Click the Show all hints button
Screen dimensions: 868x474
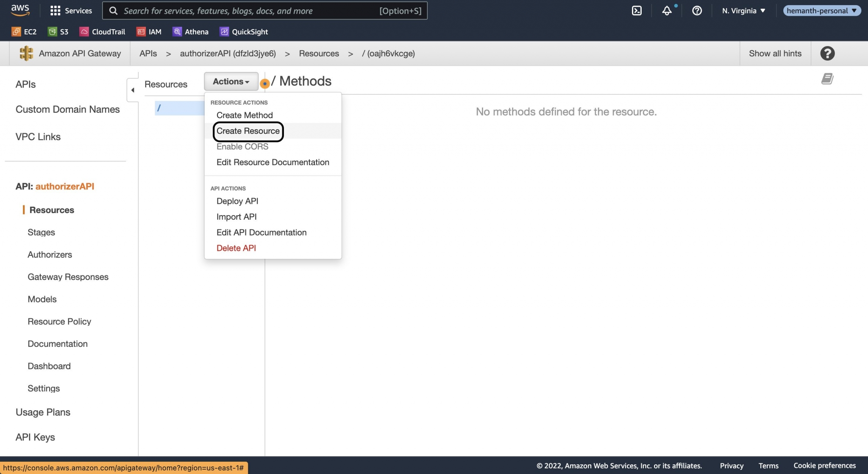pyautogui.click(x=775, y=53)
